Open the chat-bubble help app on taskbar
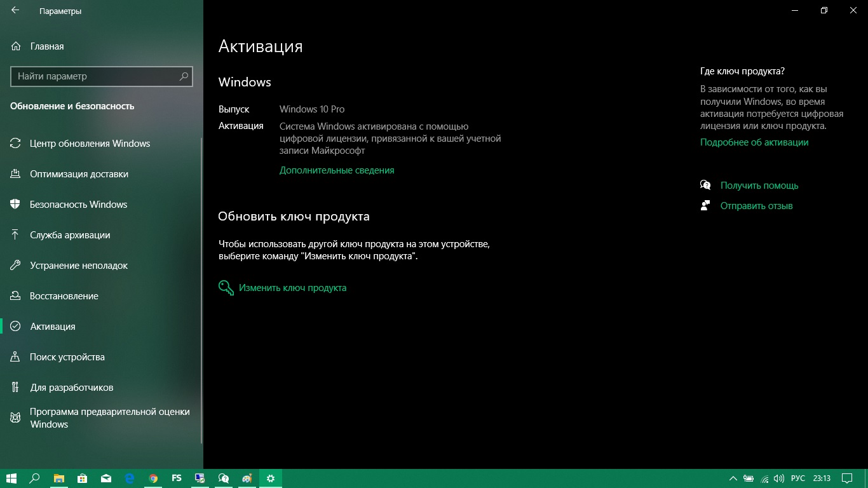Viewport: 868px width, 488px height. click(224, 478)
